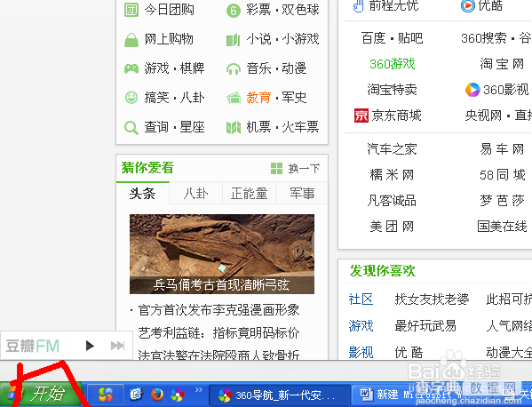The height and width of the screenshot is (407, 532).
Task: Click the 优酷 round logo icon
Action: click(x=467, y=5)
